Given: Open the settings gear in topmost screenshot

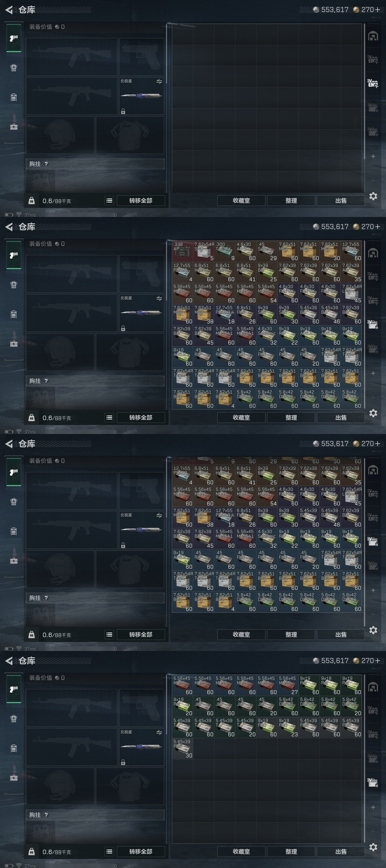Looking at the screenshot, I should click(x=373, y=196).
